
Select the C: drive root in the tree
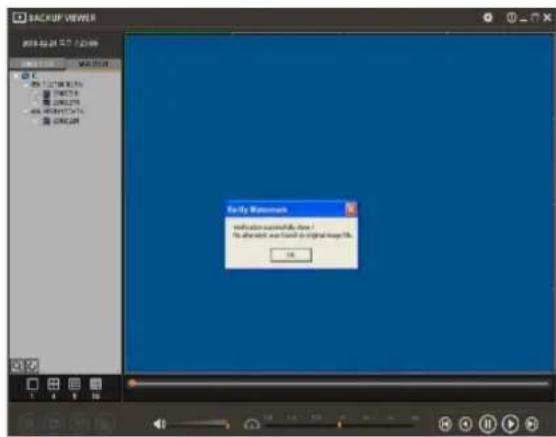[x=30, y=76]
